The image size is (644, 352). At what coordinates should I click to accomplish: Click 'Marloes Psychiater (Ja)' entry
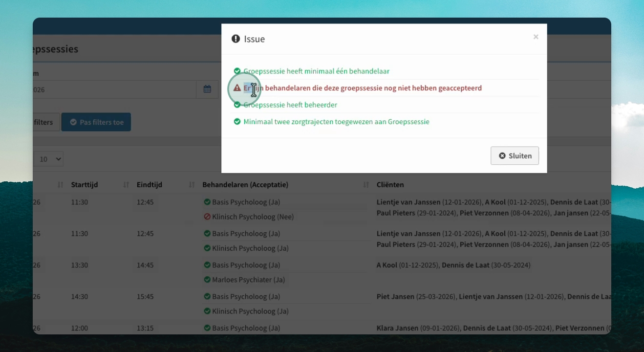tap(248, 280)
